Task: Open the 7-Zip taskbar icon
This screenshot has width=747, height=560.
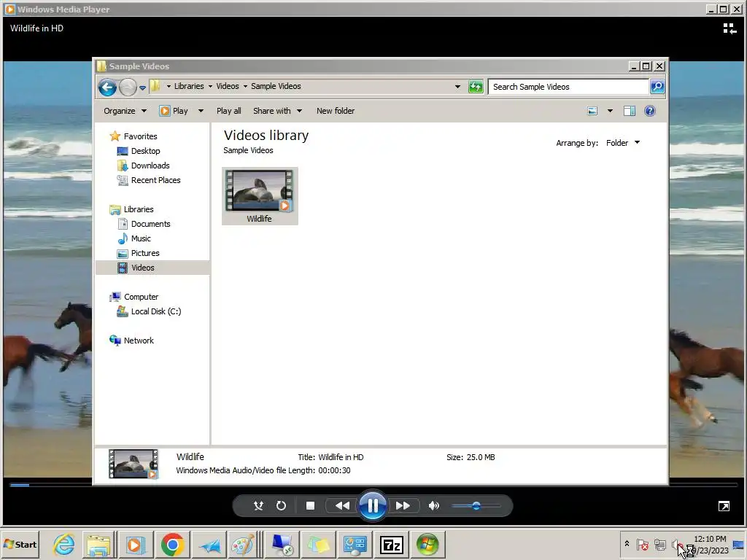Action: pos(392,544)
